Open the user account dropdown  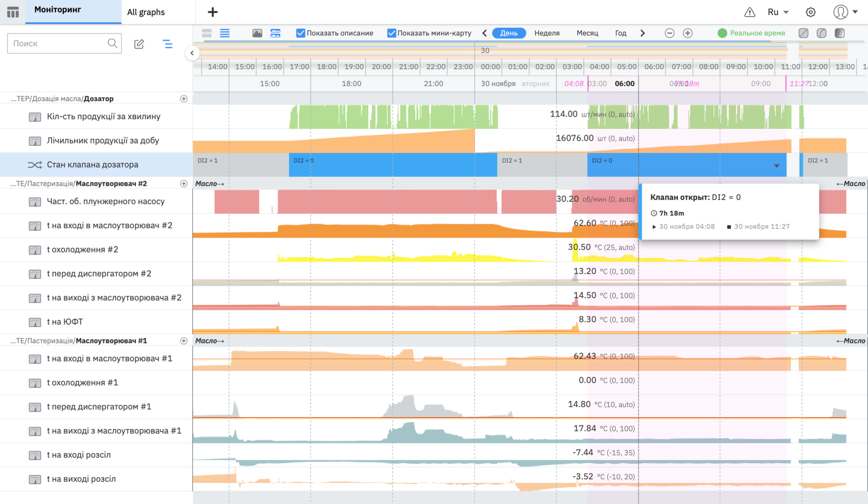tap(845, 12)
